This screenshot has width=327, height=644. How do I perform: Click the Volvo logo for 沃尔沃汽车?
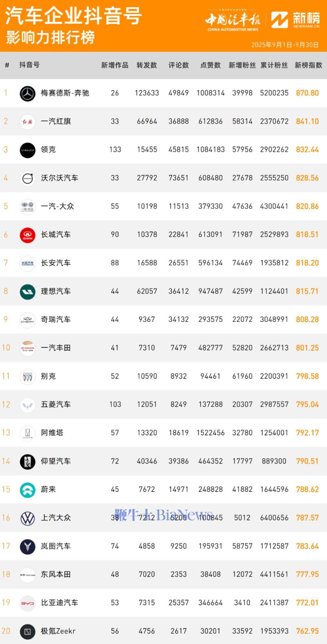[x=27, y=178]
